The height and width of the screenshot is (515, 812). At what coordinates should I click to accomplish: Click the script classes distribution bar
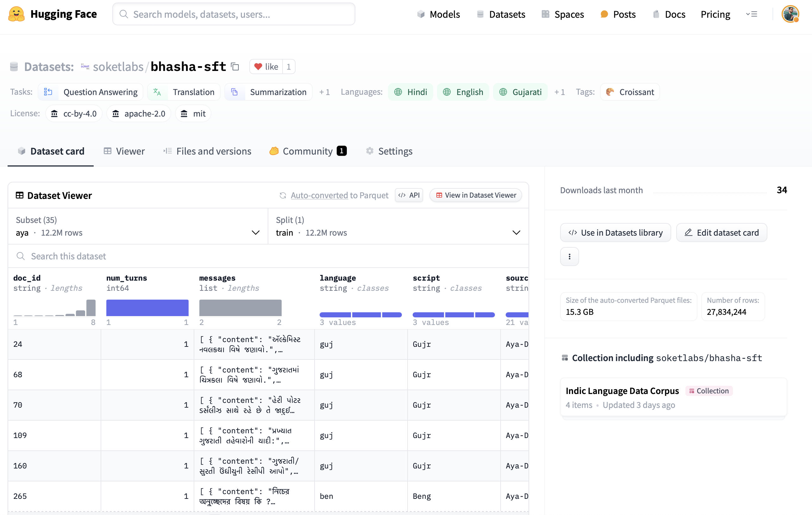(x=453, y=315)
